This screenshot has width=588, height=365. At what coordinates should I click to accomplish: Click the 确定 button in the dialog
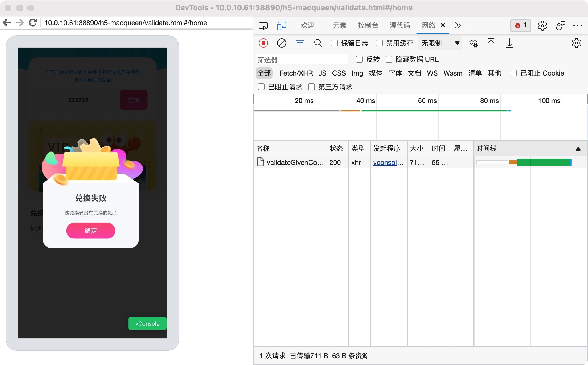pos(91,230)
